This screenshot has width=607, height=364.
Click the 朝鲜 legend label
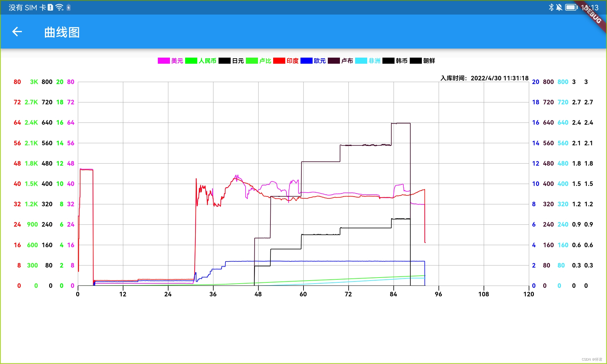429,61
